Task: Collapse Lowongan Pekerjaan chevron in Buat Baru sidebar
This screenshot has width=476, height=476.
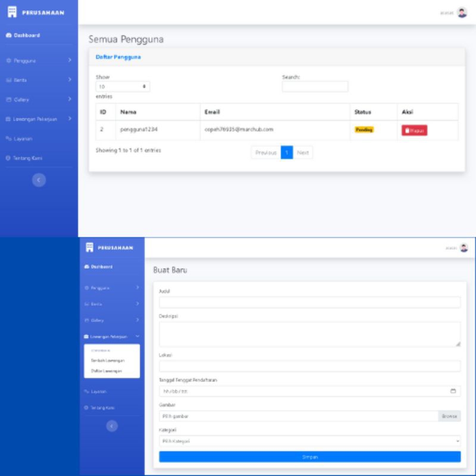Action: (137, 336)
